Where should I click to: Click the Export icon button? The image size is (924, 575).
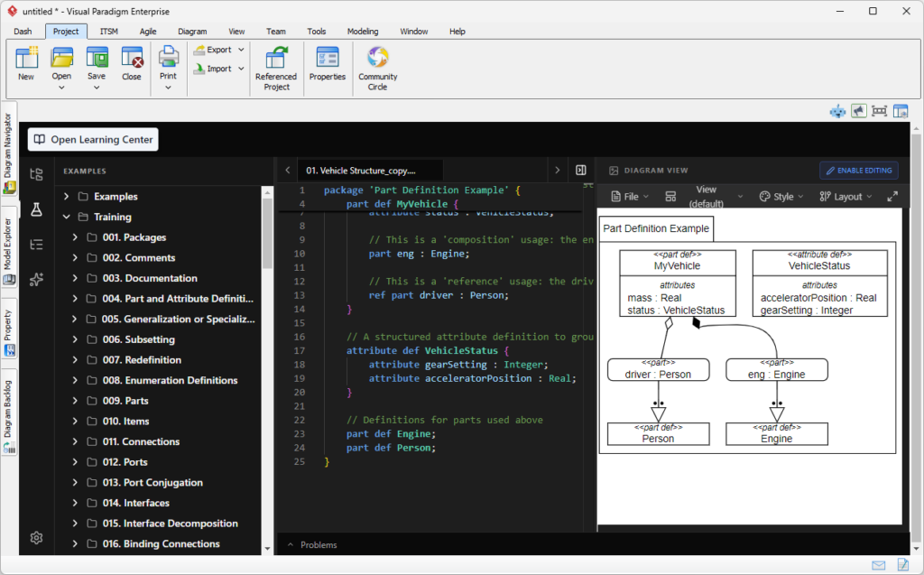199,51
